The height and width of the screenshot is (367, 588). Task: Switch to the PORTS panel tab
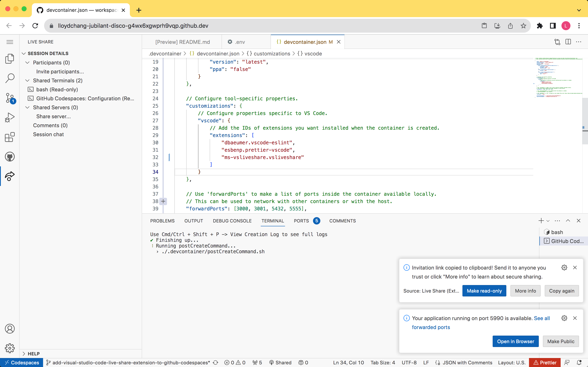(301, 221)
